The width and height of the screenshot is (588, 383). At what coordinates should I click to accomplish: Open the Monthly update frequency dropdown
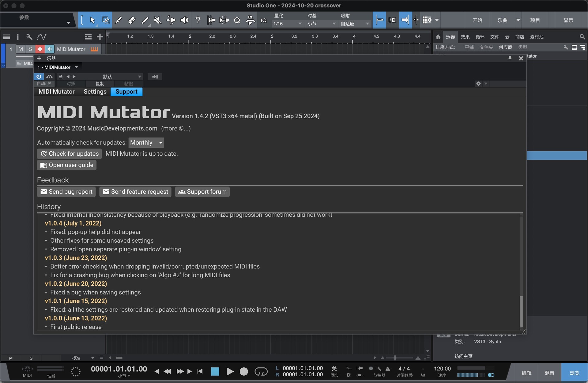146,142
